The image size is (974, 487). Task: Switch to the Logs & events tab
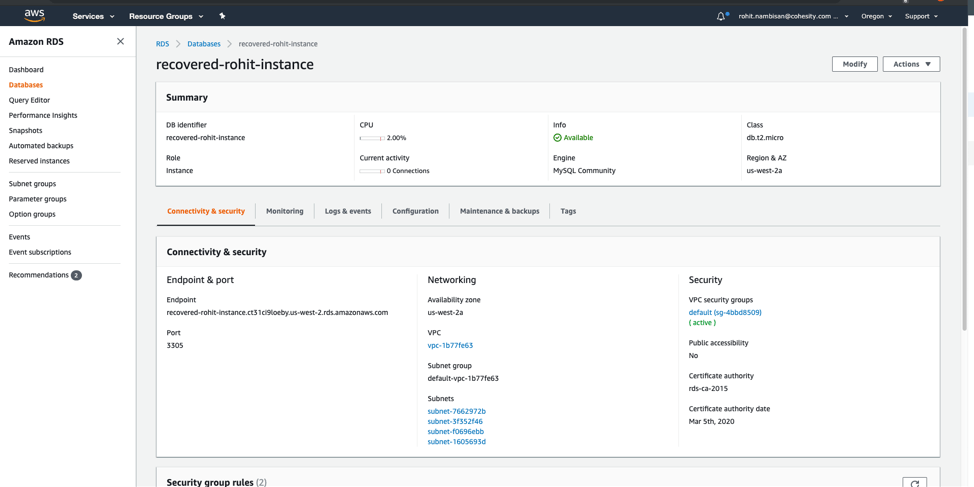348,211
